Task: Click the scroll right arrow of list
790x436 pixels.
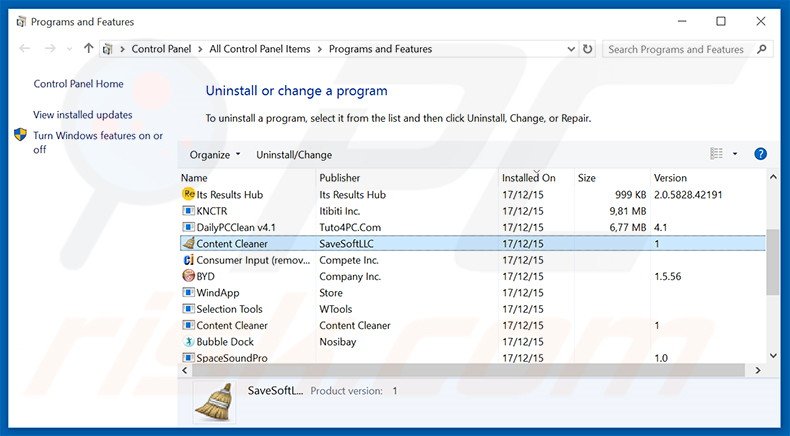Action: point(758,370)
